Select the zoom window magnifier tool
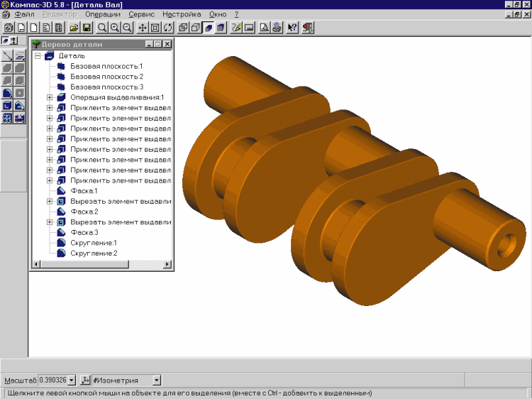532x399 pixels. (101, 28)
